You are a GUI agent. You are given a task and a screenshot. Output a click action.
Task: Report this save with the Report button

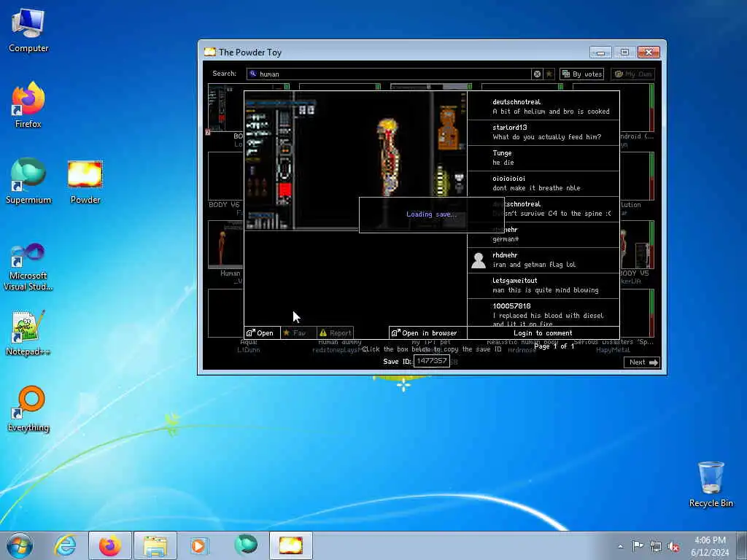pyautogui.click(x=335, y=332)
